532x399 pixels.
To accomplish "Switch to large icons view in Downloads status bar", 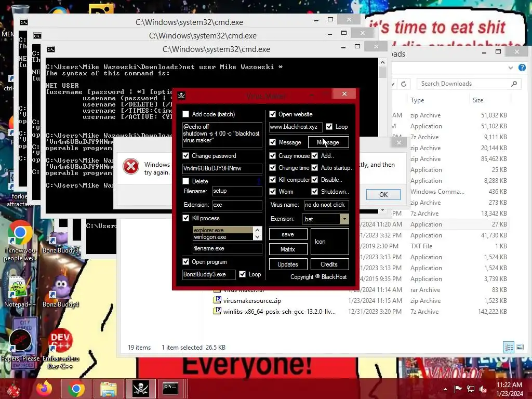I will (x=520, y=347).
